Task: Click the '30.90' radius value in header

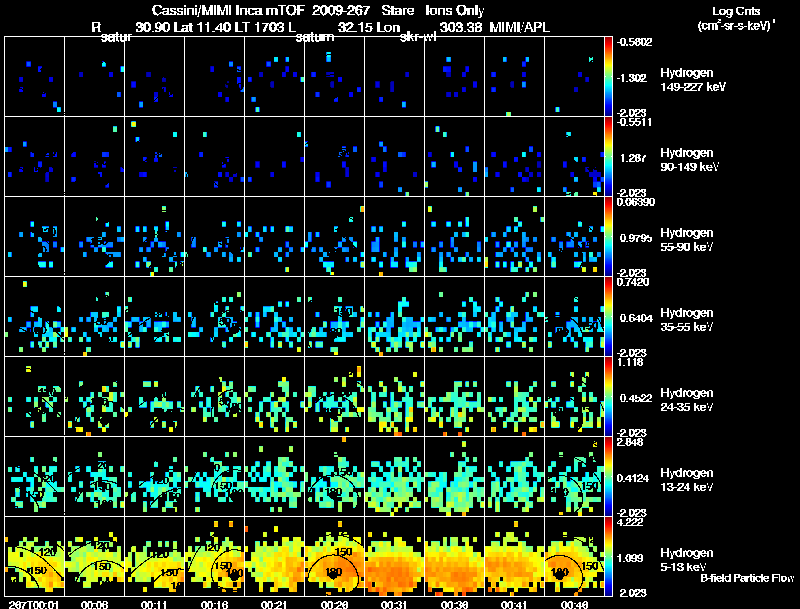Action: click(153, 27)
